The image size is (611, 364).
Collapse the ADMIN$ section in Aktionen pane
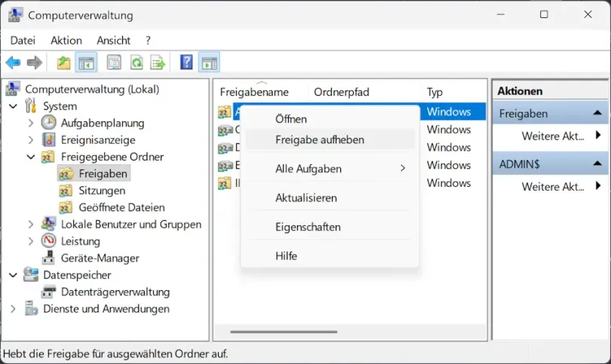point(597,164)
